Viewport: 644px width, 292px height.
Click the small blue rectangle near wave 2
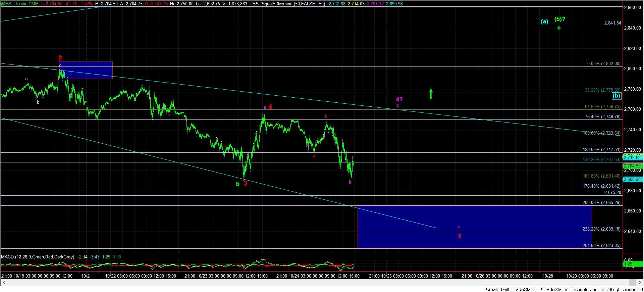(87, 70)
